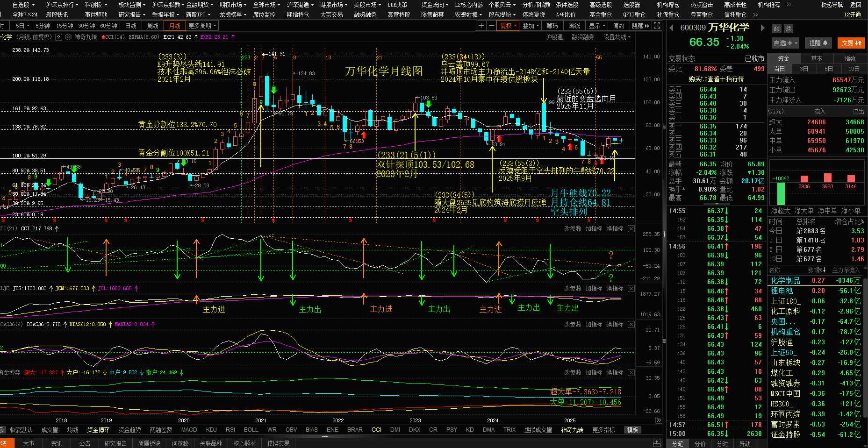Image resolution: width=868 pixels, height=448 pixels.
Task: Click 恢复默认 in indicator bar
Action: 22,430
